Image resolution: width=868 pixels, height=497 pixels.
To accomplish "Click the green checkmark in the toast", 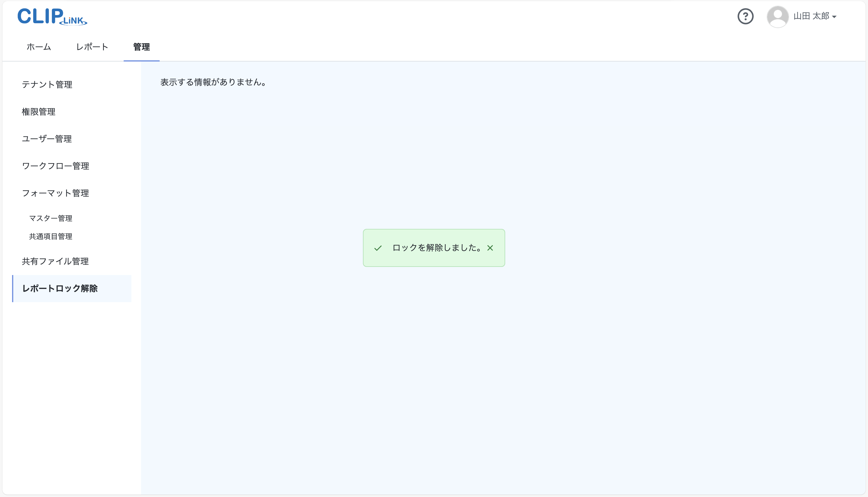I will pyautogui.click(x=378, y=248).
